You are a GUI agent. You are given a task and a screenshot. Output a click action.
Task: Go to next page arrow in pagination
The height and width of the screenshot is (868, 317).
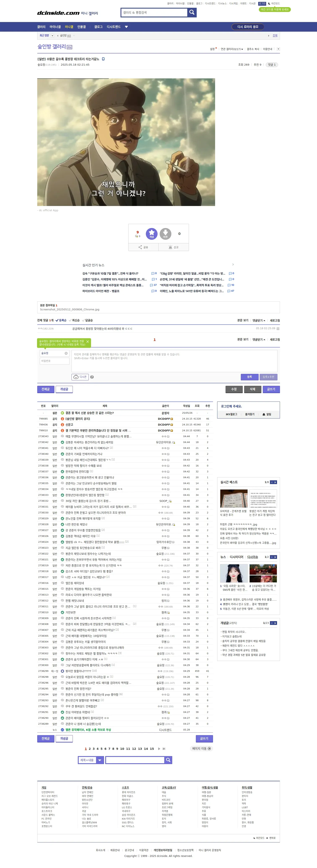(159, 749)
